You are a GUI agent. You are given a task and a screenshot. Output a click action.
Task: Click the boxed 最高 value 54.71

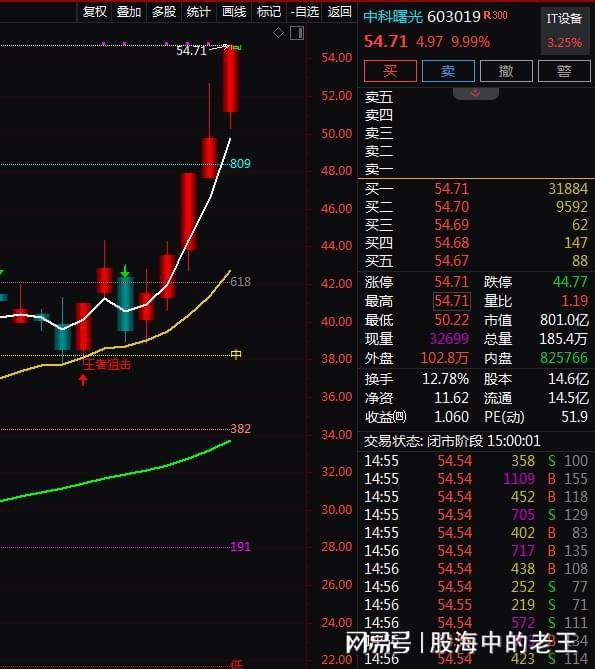click(x=452, y=301)
